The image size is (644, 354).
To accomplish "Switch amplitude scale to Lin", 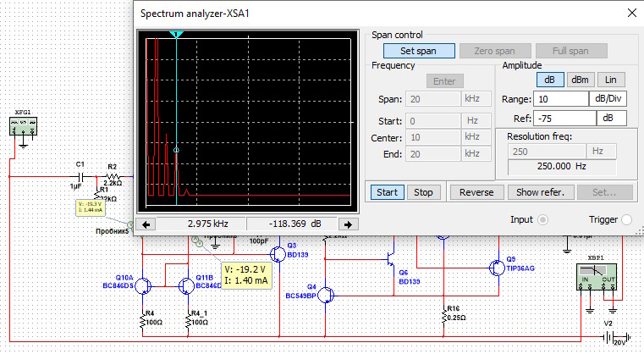I will click(610, 79).
